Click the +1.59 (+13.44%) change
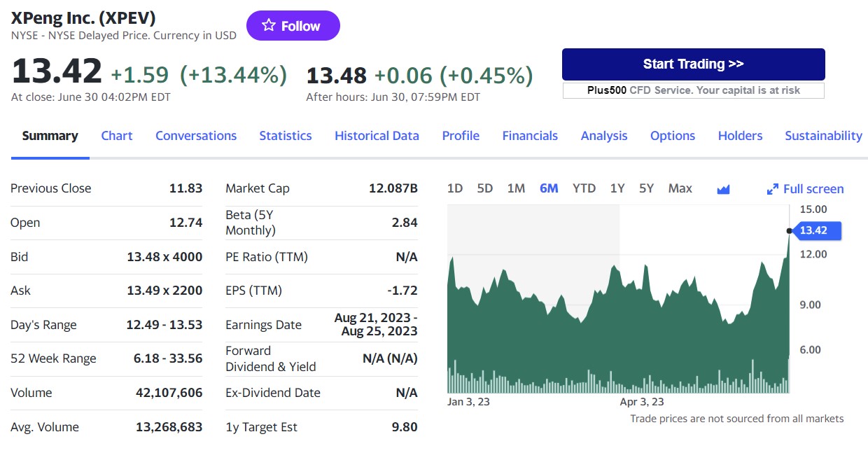 click(x=199, y=74)
